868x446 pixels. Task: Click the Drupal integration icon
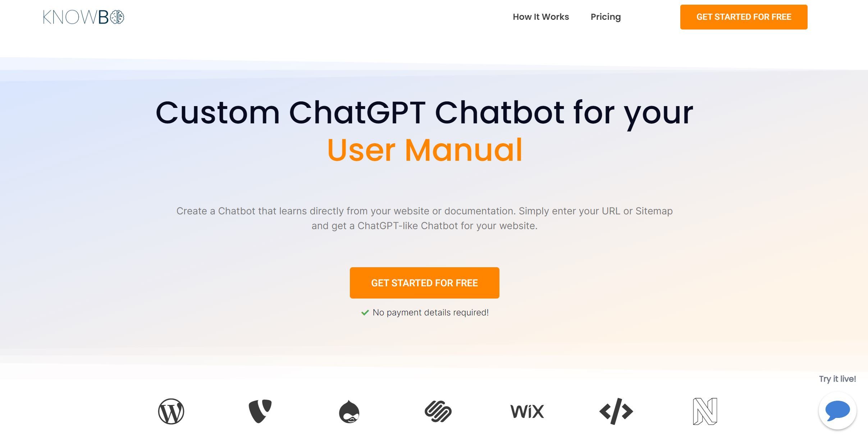click(x=348, y=411)
